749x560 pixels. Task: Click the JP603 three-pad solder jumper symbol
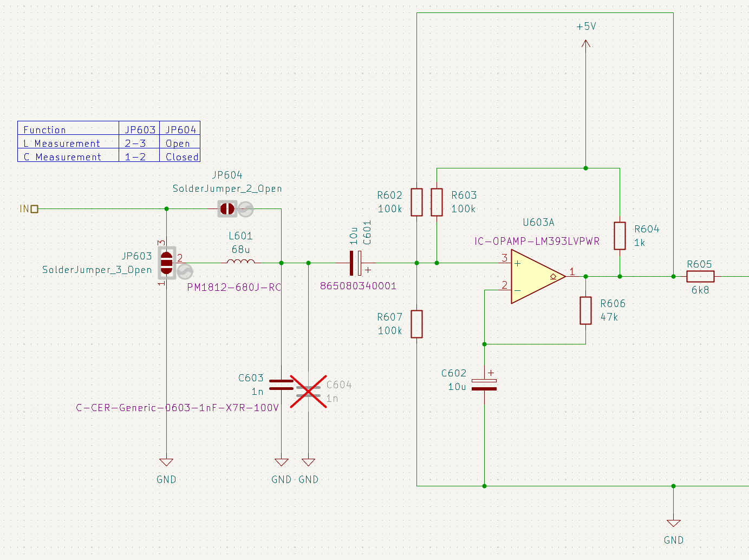pyautogui.click(x=167, y=263)
